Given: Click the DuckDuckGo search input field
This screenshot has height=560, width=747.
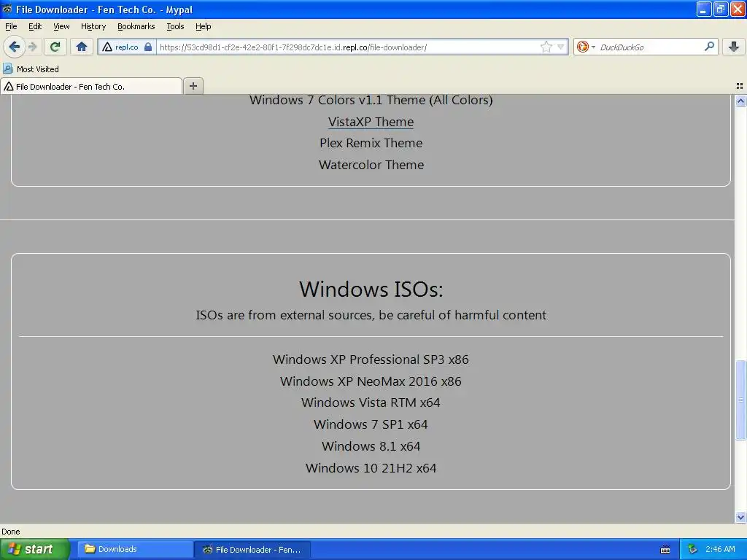Looking at the screenshot, I should point(649,47).
